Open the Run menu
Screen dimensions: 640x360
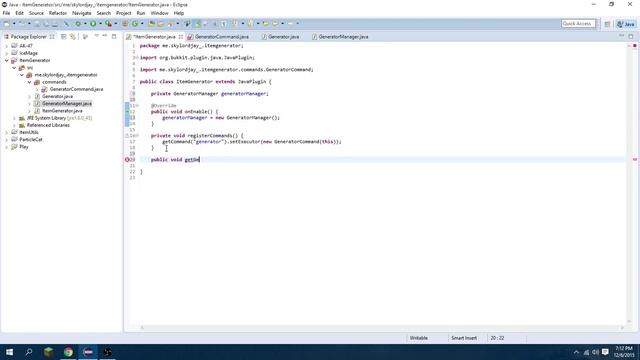click(141, 13)
